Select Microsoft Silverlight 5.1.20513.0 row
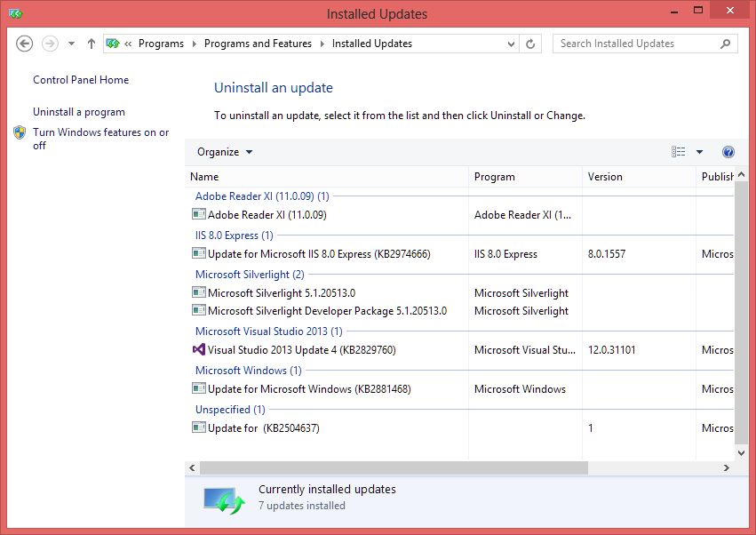756x535 pixels. point(460,292)
